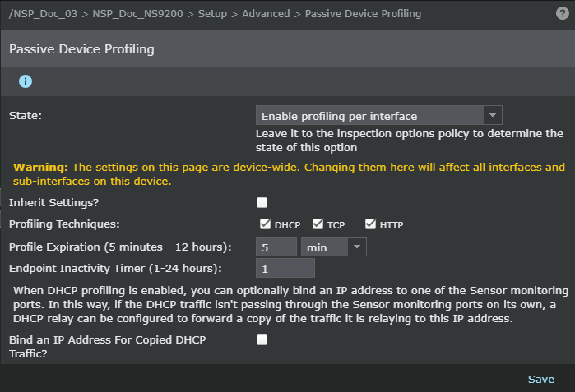Viewport: 575px width, 392px height.
Task: Open the min time unit dropdown
Action: pyautogui.click(x=334, y=247)
